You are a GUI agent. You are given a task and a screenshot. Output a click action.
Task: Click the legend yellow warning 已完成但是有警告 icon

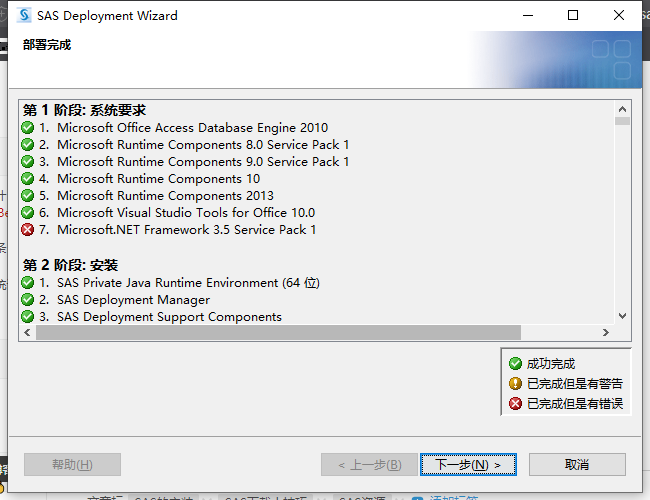[515, 383]
